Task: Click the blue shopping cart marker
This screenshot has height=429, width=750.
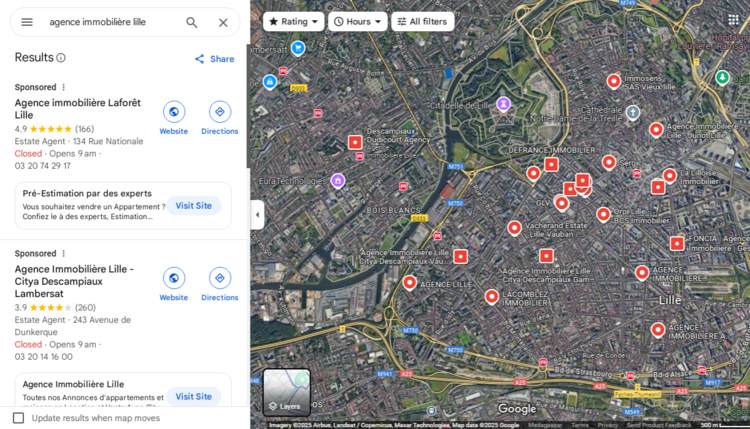Action: point(298,48)
